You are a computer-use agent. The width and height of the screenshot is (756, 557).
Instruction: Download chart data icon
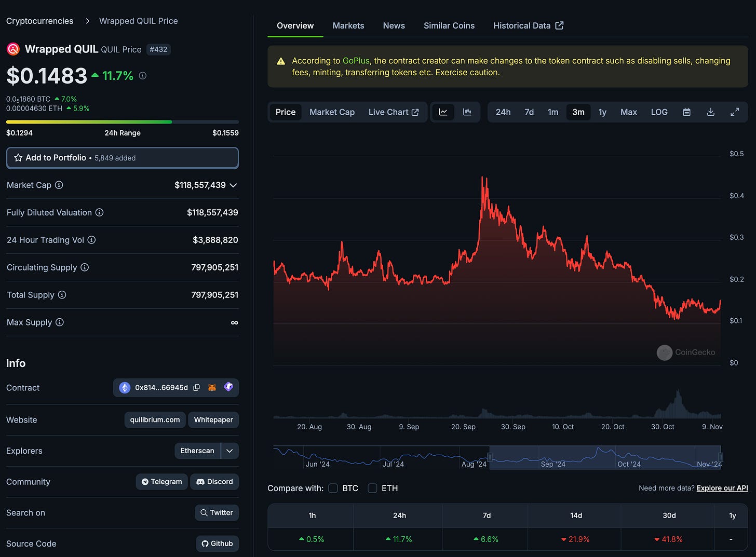coord(711,112)
